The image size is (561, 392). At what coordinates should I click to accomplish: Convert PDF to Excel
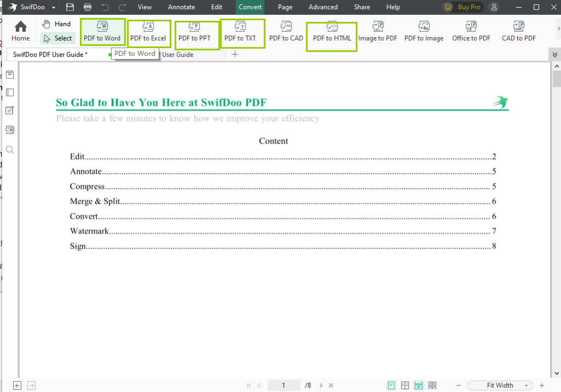(148, 31)
